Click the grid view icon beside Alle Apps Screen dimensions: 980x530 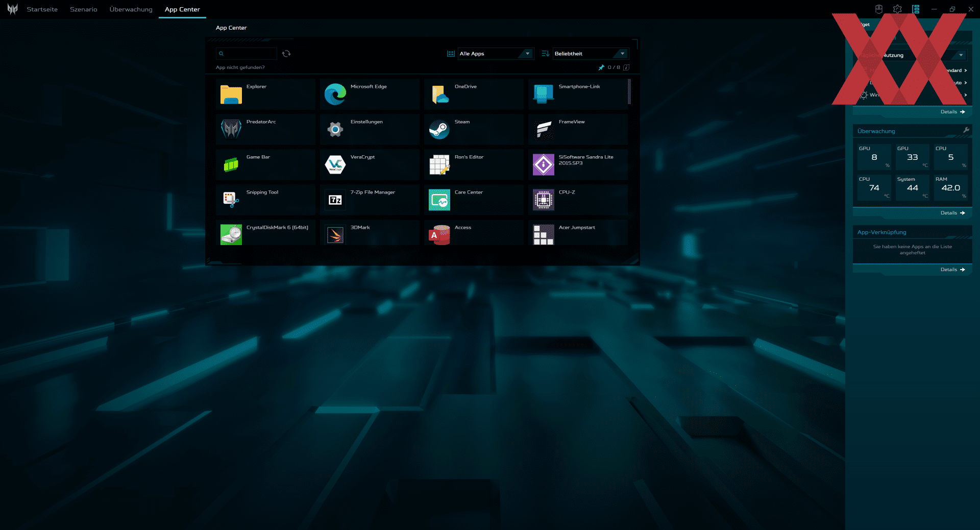click(x=451, y=54)
